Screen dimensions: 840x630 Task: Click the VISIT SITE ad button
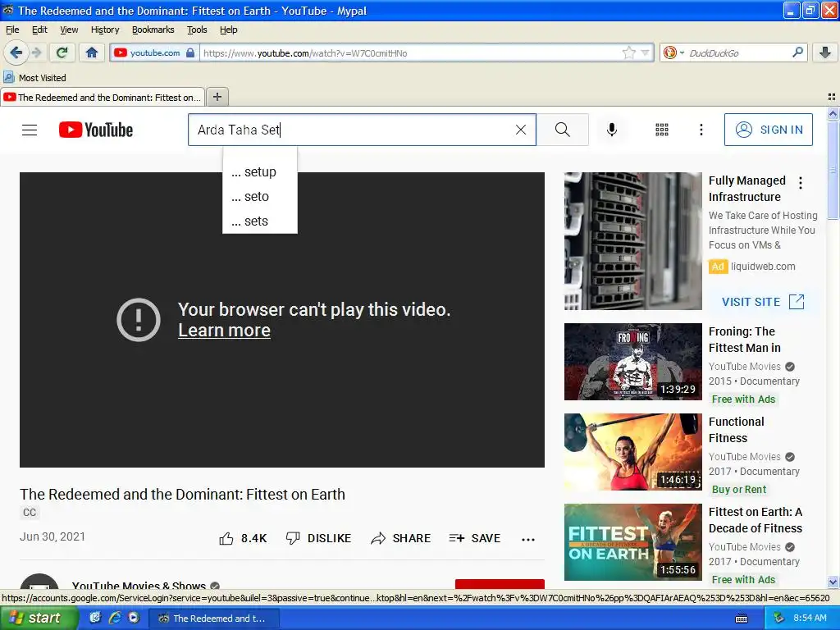(762, 302)
